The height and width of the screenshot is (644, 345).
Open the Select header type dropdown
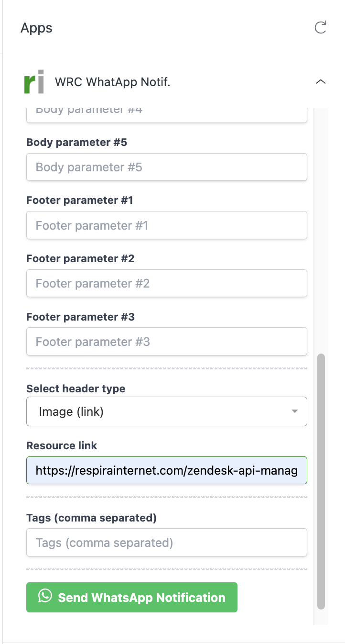pos(166,411)
